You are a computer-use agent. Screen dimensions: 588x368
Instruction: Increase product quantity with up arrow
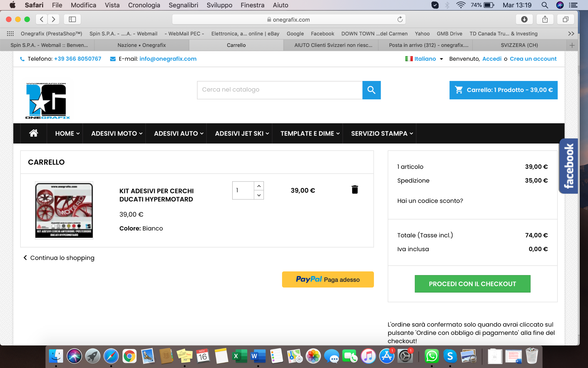click(259, 186)
